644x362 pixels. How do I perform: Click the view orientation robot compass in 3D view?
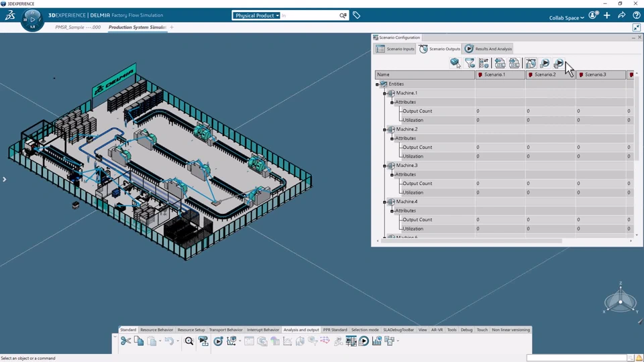pyautogui.click(x=620, y=302)
